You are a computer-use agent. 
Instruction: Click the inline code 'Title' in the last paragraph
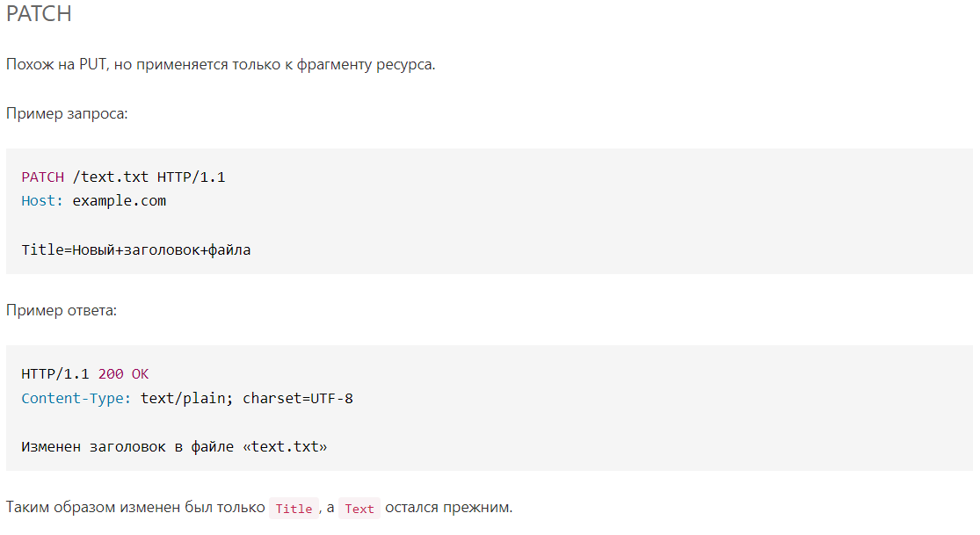[294, 509]
